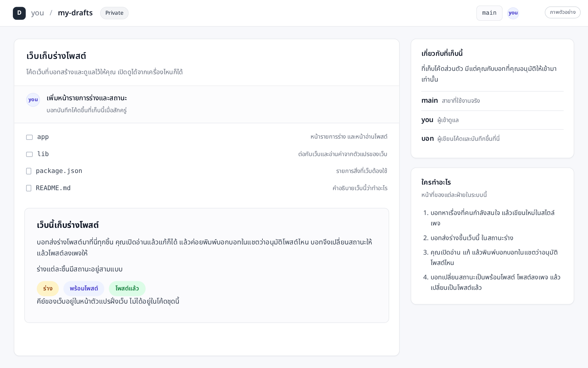Click text บอทบันทึกโค้ดขึ้นที่เก็บนี้เมื่อสักครู่
The width and height of the screenshot is (588, 368).
point(87,110)
